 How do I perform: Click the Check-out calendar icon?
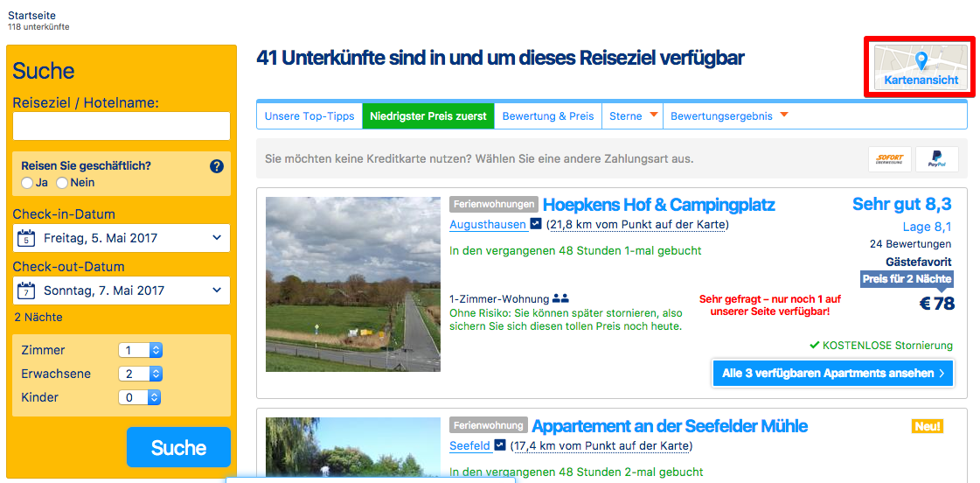[x=25, y=290]
